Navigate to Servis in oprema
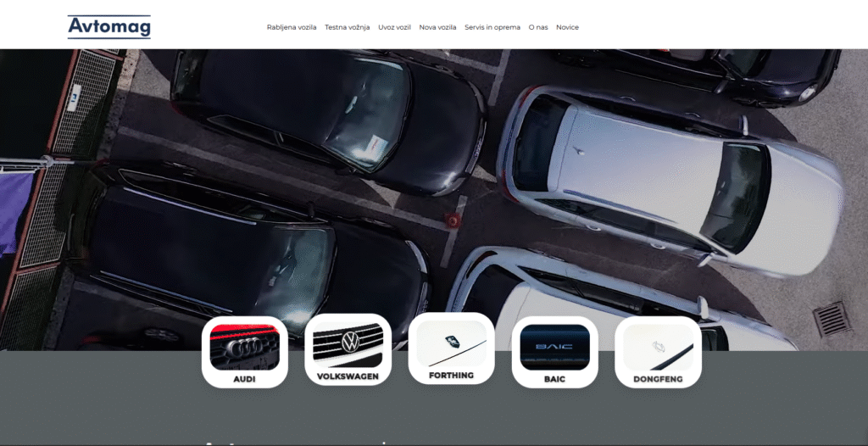The image size is (868, 446). coord(492,27)
